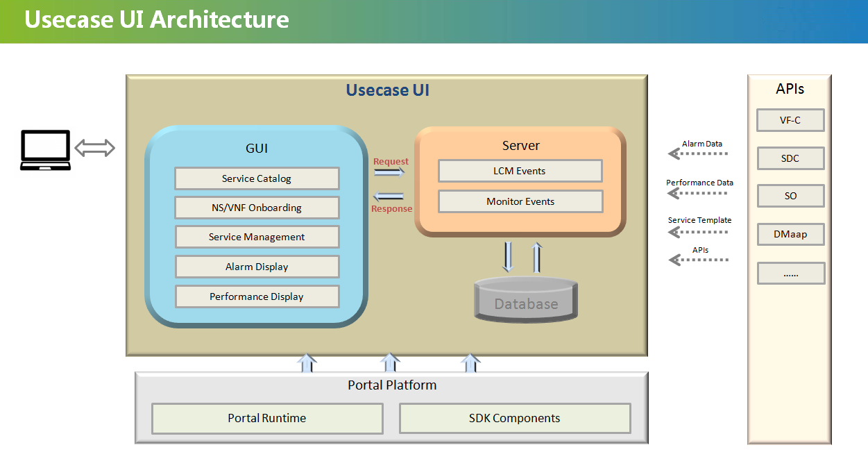Click the 'APIs' panel heading
This screenshot has width=868, height=468.
(790, 89)
